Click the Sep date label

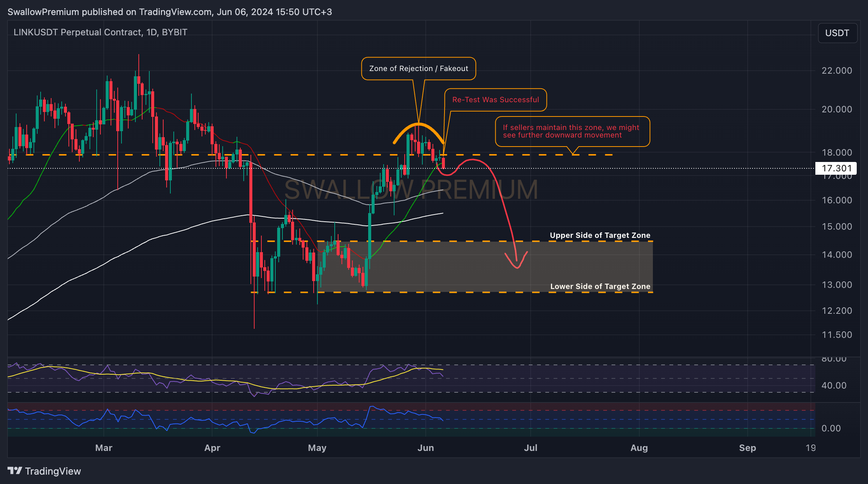coord(748,448)
